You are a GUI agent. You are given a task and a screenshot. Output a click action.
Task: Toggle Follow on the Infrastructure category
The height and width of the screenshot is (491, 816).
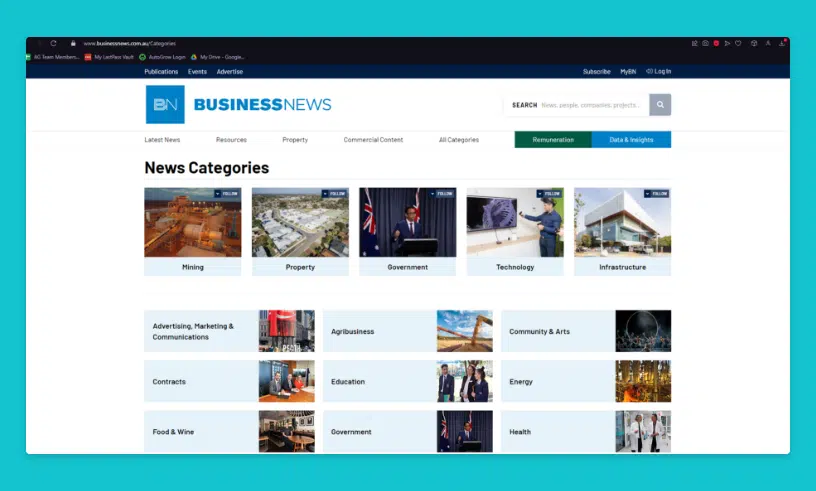[658, 193]
